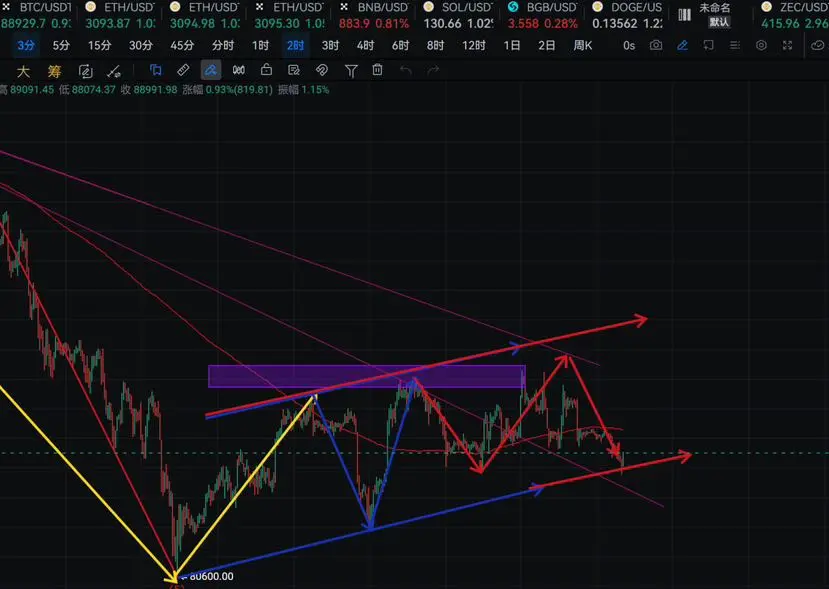The image size is (829, 589).
Task: Pick the 8时 timeframe
Action: (435, 45)
